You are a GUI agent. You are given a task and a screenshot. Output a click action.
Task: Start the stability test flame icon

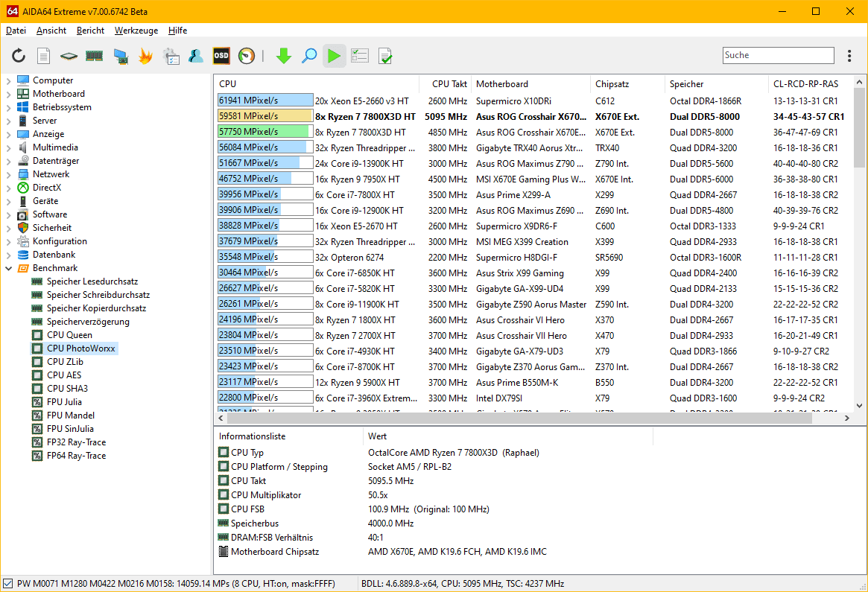point(145,55)
